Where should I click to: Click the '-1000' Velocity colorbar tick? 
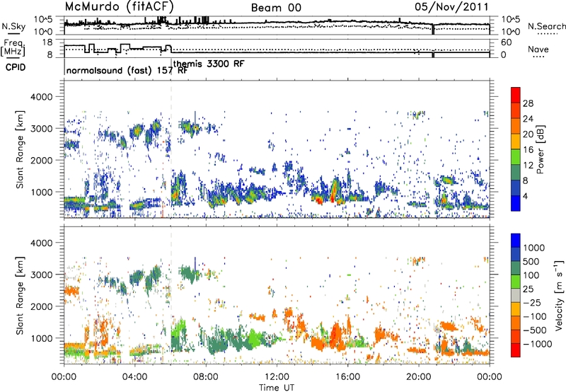pos(538,344)
